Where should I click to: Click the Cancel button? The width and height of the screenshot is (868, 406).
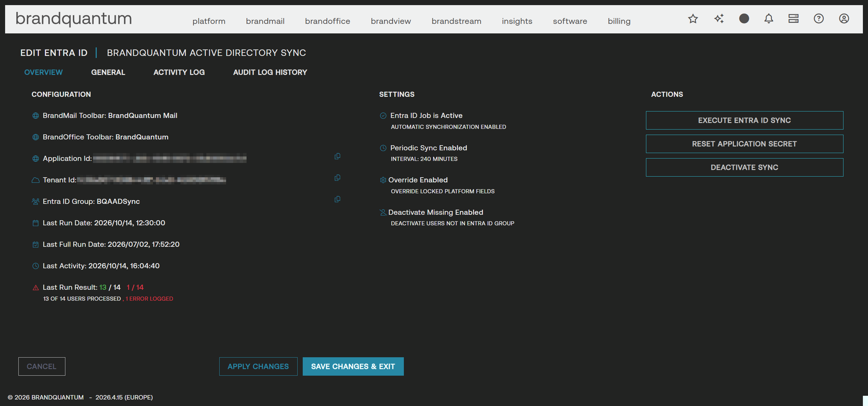tap(42, 366)
